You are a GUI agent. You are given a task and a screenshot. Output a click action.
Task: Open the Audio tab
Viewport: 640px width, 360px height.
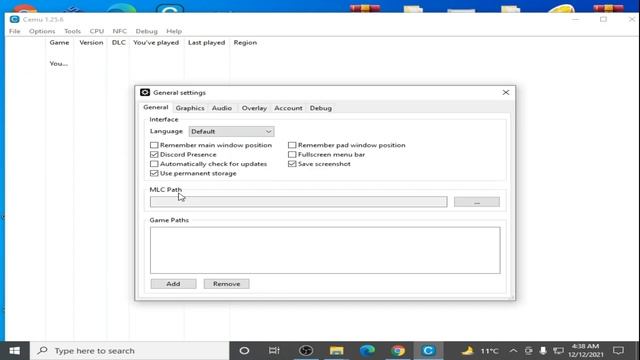click(x=222, y=108)
